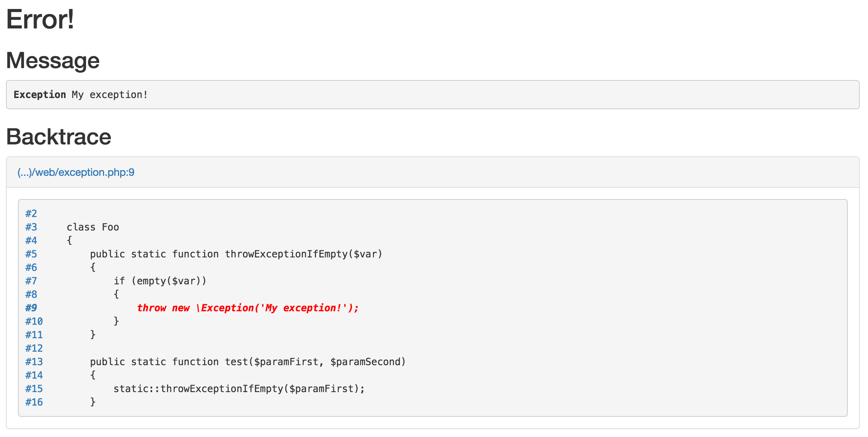The height and width of the screenshot is (437, 868).
Task: Click the Error! heading
Action: coord(40,19)
